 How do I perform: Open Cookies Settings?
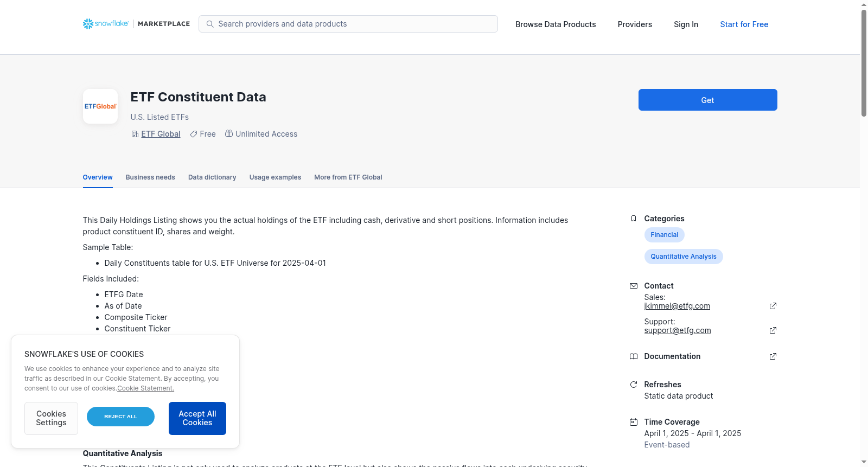51,418
